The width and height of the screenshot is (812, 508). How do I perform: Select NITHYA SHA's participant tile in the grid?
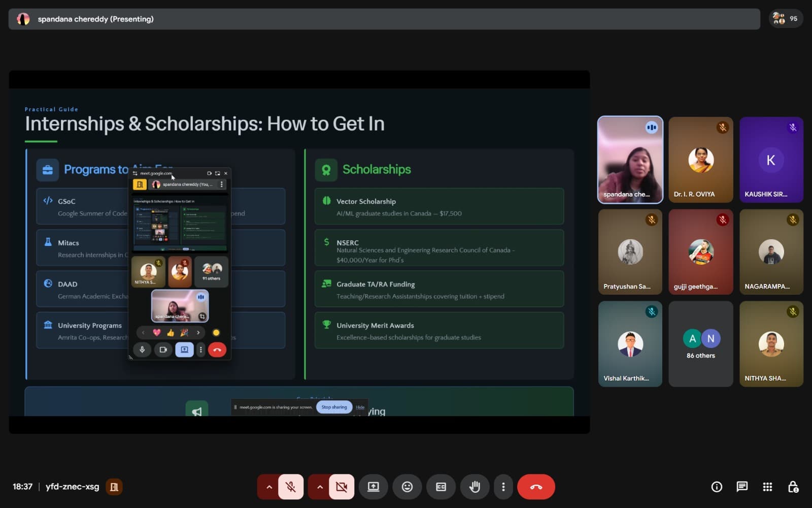click(771, 344)
